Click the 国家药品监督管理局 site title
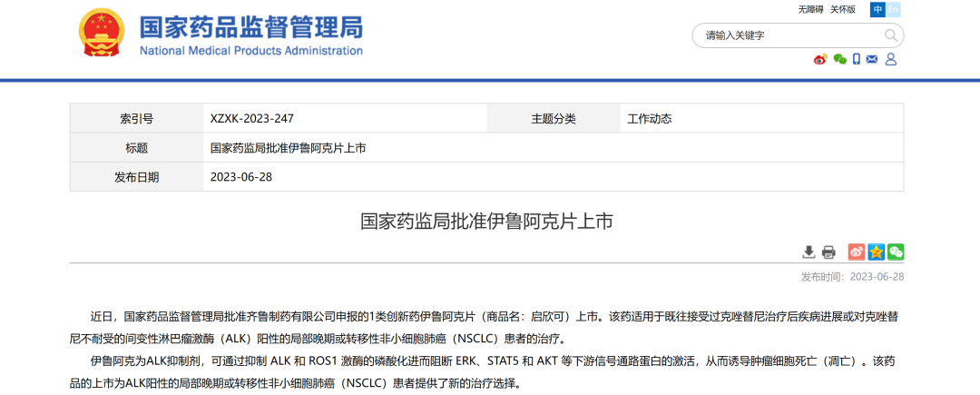This screenshot has width=980, height=395. (250, 27)
